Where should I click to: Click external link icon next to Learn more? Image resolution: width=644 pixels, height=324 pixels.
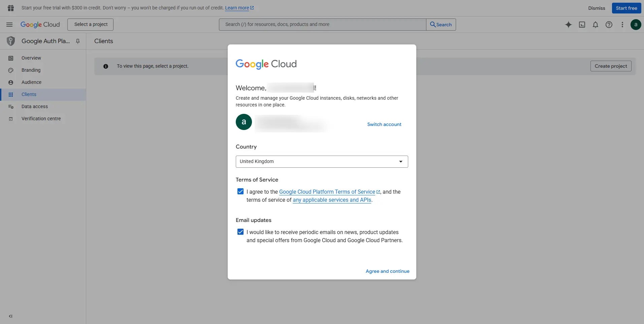(x=252, y=8)
